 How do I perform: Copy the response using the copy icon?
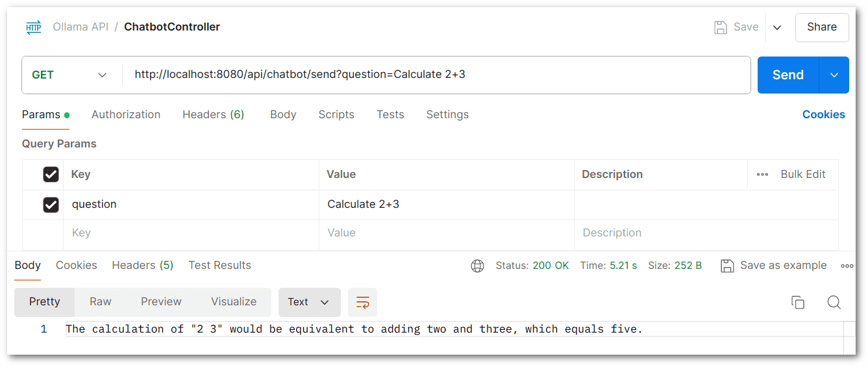click(798, 302)
